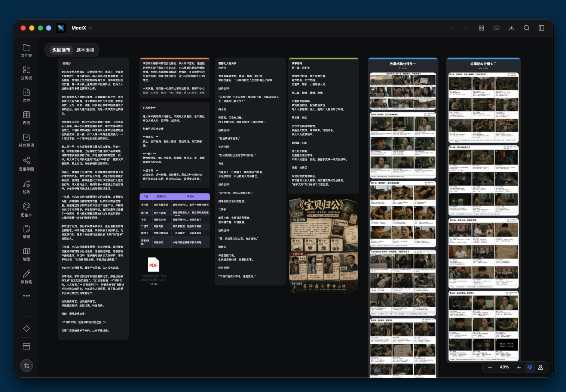
Task: Open the 思维导图 mind map tool
Action: pyautogui.click(x=26, y=164)
